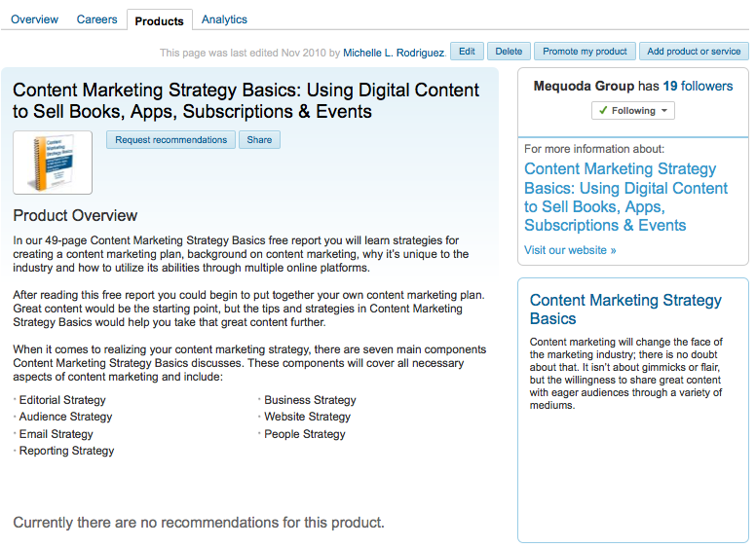Select the People Strategy list item

coord(305,434)
